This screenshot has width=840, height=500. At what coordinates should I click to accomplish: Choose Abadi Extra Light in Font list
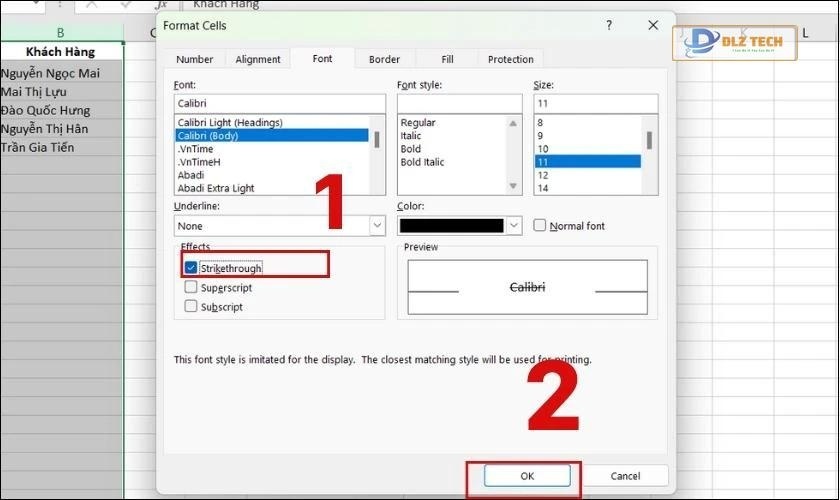[216, 188]
